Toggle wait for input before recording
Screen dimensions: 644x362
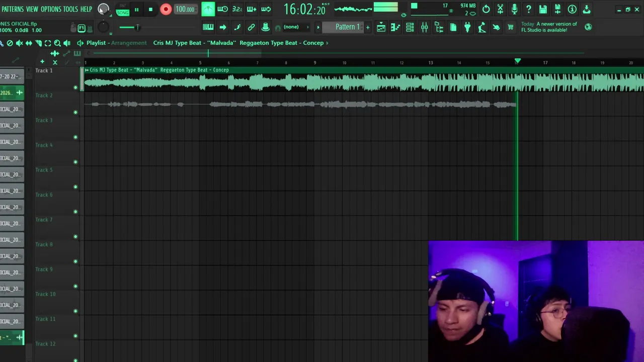[x=222, y=9]
